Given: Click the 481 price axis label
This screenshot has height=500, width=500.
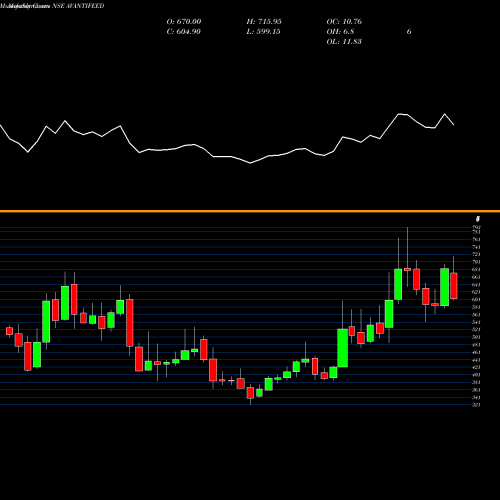Looking at the screenshot, I should 476,345.
